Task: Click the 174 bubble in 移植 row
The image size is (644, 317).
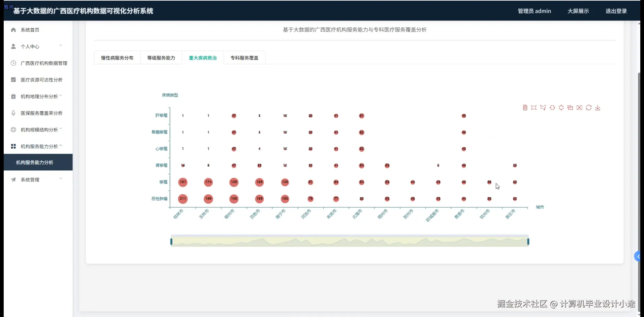Action: [x=208, y=182]
